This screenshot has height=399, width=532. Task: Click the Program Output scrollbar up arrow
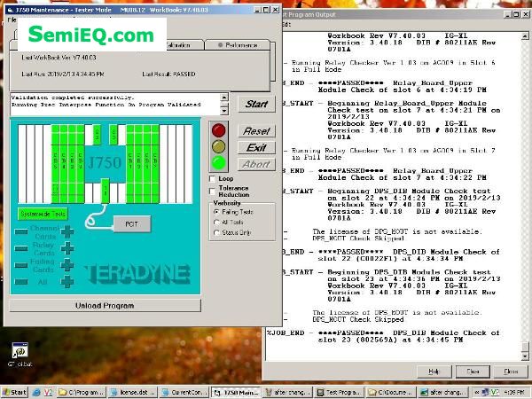coord(525,35)
